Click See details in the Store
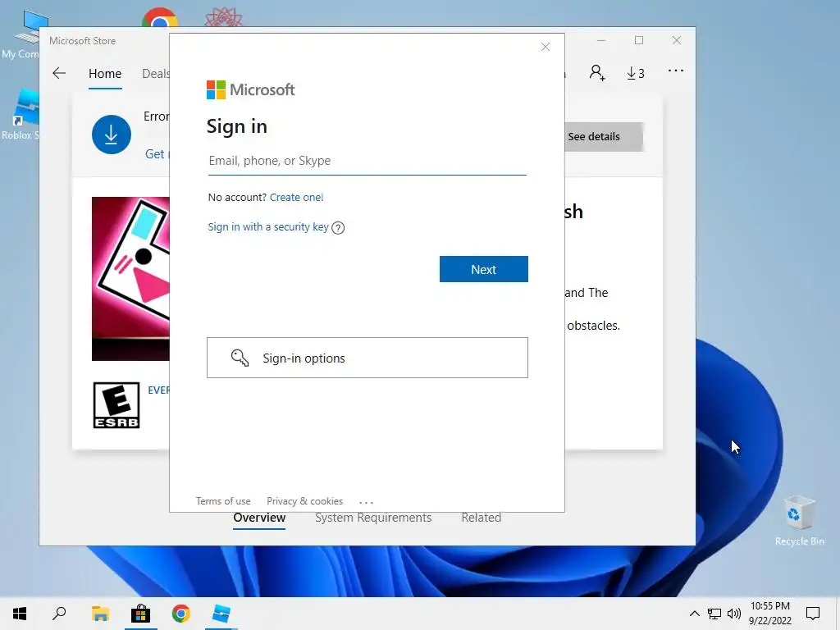The height and width of the screenshot is (630, 840). click(603, 137)
